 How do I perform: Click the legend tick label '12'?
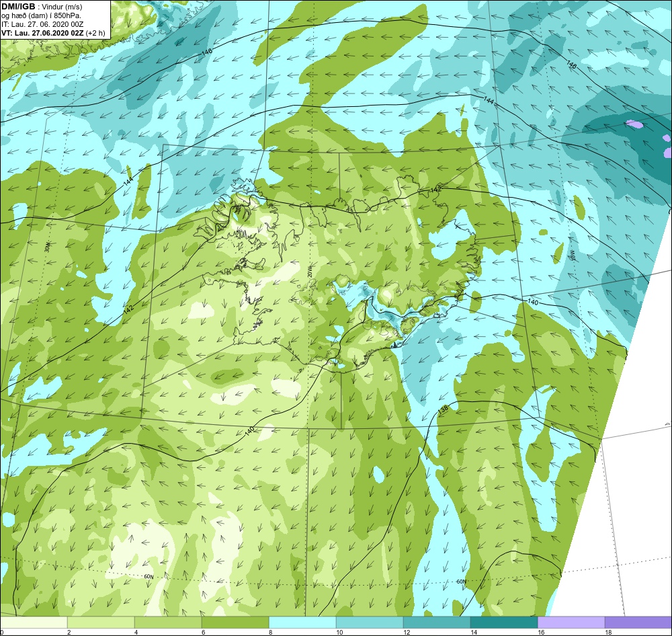[x=407, y=632]
